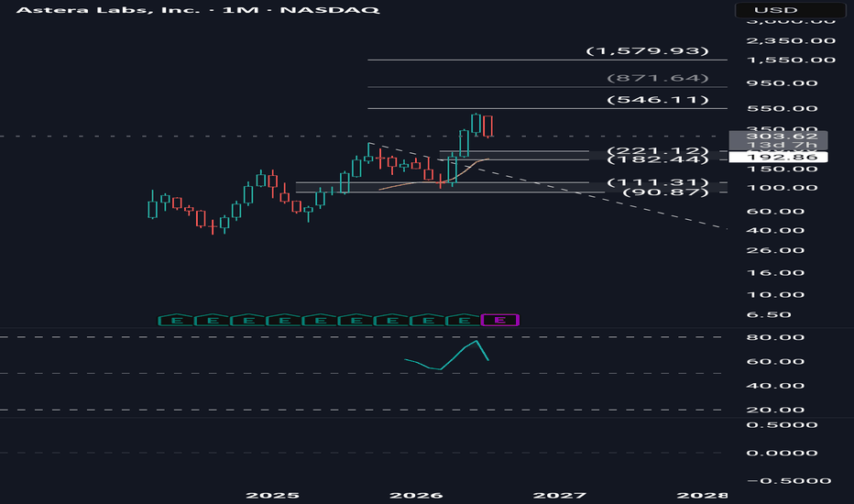
Task: Click the 2026 label on time axis
Action: click(416, 495)
